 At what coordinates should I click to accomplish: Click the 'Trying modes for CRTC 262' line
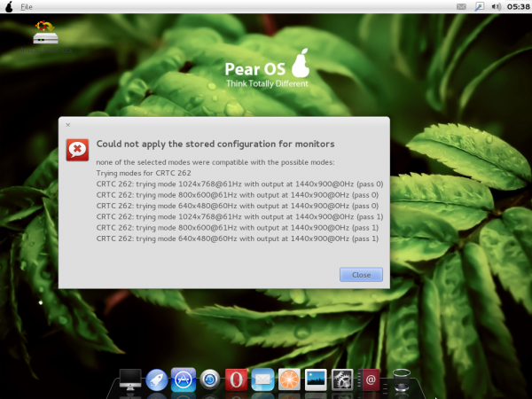(x=144, y=173)
